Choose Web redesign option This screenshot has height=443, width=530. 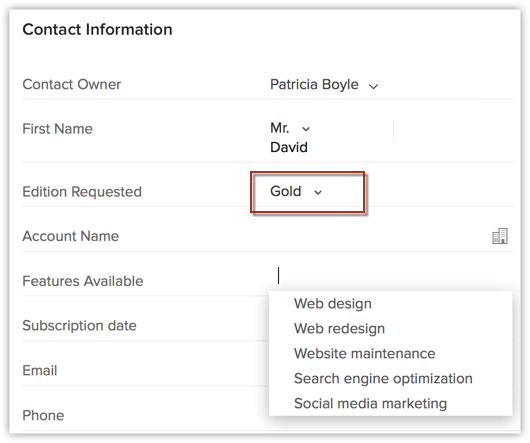tap(339, 328)
